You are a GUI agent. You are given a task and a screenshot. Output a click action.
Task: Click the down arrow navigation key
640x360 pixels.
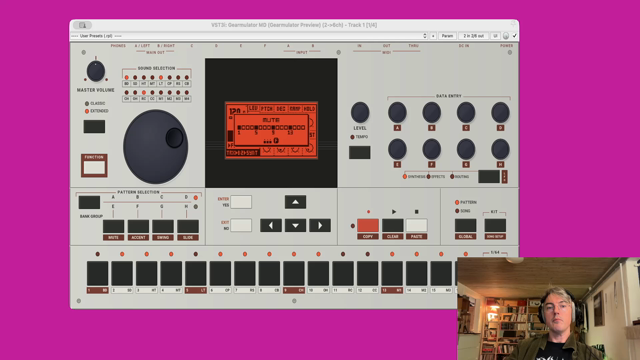pyautogui.click(x=295, y=225)
